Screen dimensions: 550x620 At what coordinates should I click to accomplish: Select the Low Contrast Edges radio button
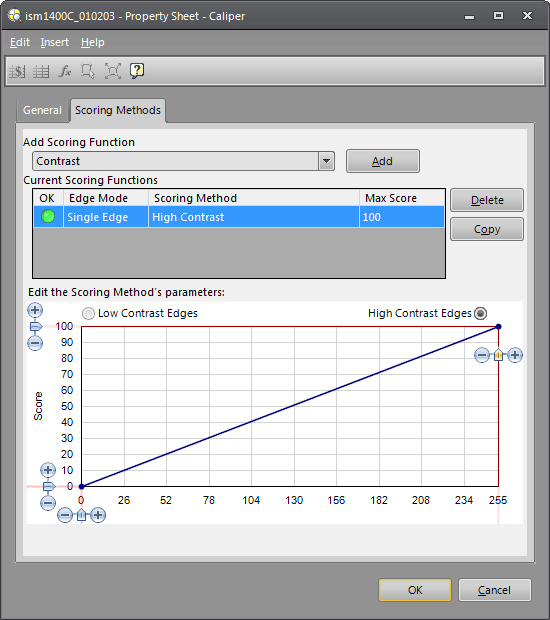click(x=88, y=314)
